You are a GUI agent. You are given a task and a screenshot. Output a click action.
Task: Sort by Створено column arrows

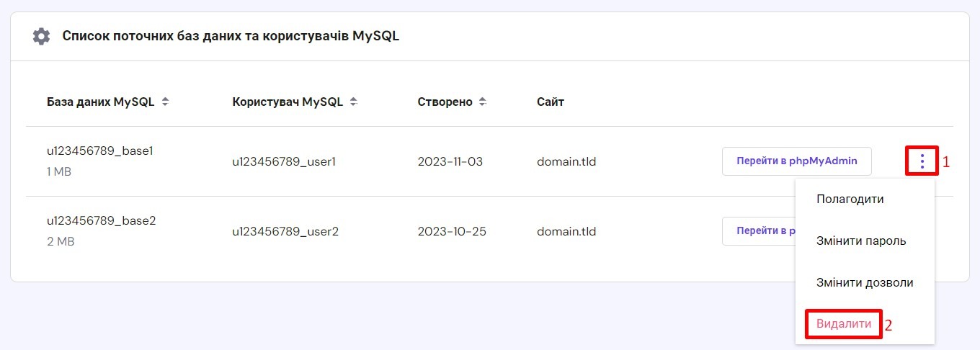pos(483,102)
